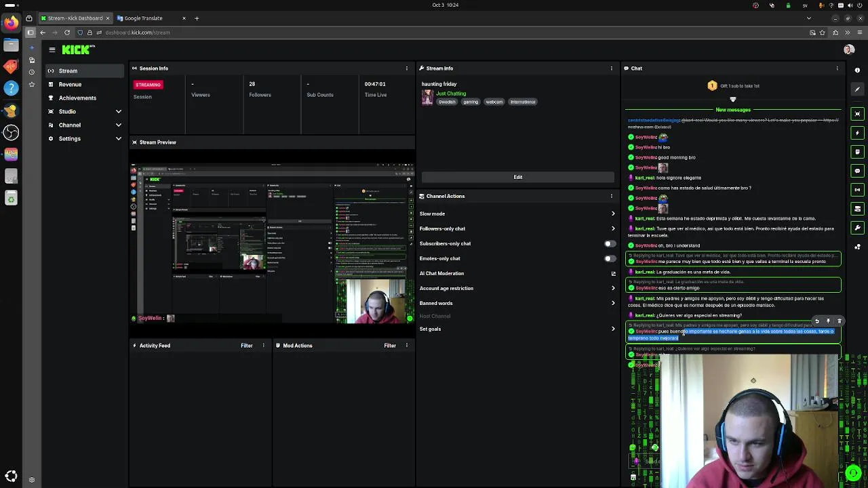Toggle the note widget in right toolbar
Screen dimensions: 868x488
click(857, 152)
